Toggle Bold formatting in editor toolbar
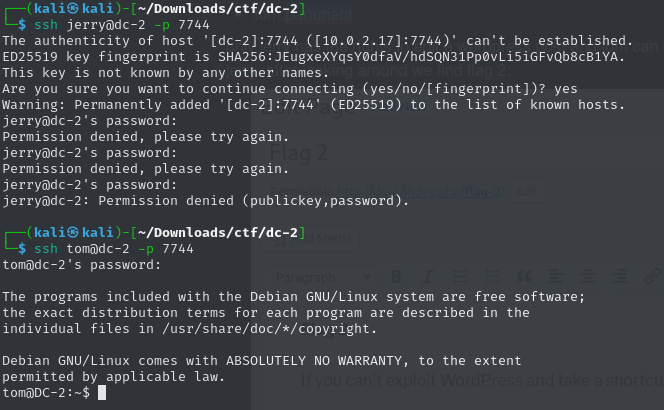This screenshot has width=664, height=410. [x=396, y=277]
